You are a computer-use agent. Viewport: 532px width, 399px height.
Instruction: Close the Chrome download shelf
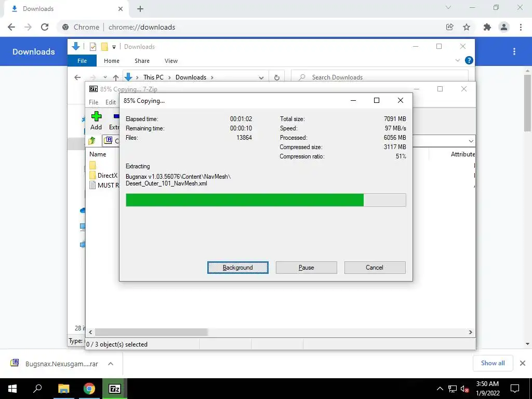[523, 363]
